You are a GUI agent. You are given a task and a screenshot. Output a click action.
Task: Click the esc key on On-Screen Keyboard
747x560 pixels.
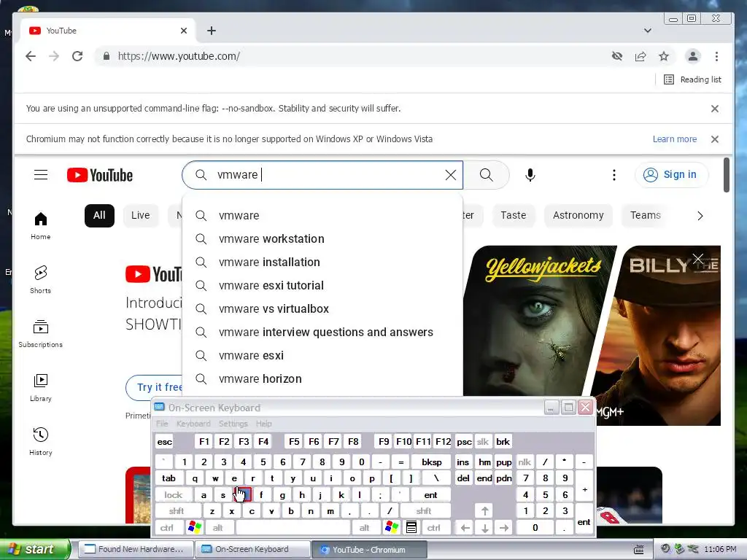(x=164, y=442)
